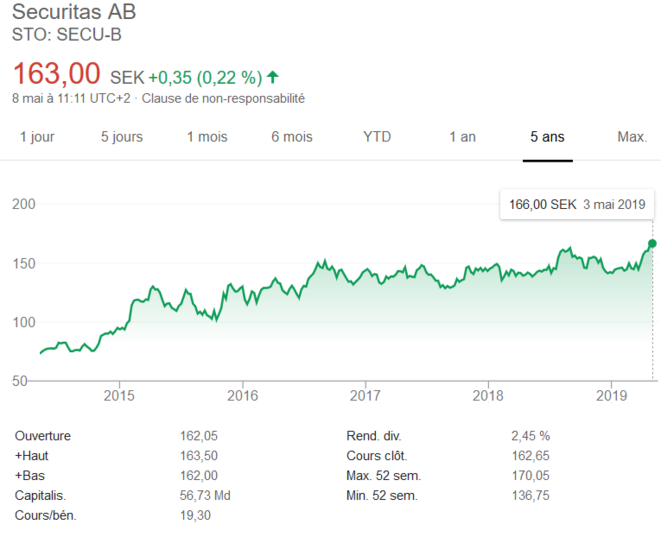Viewport: 661px width, 537px height.
Task: Click the '+Bas' label
Action: coord(30,475)
